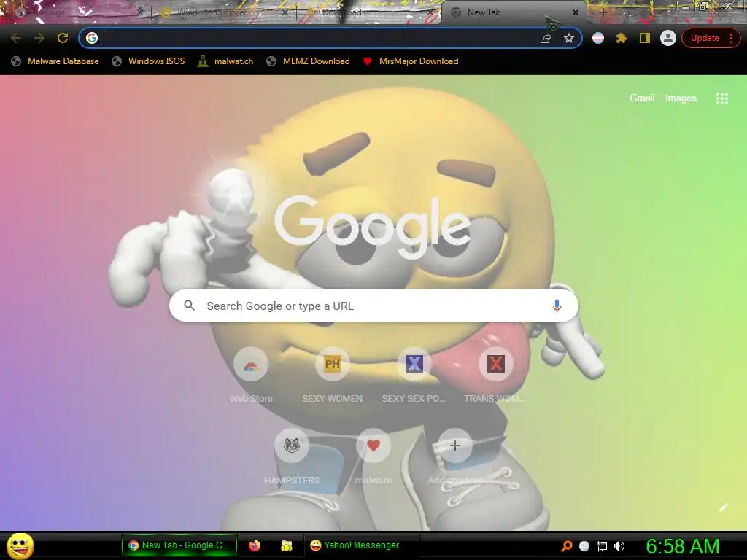The height and width of the screenshot is (560, 747).
Task: Click the share page icon in address bar
Action: pos(546,39)
